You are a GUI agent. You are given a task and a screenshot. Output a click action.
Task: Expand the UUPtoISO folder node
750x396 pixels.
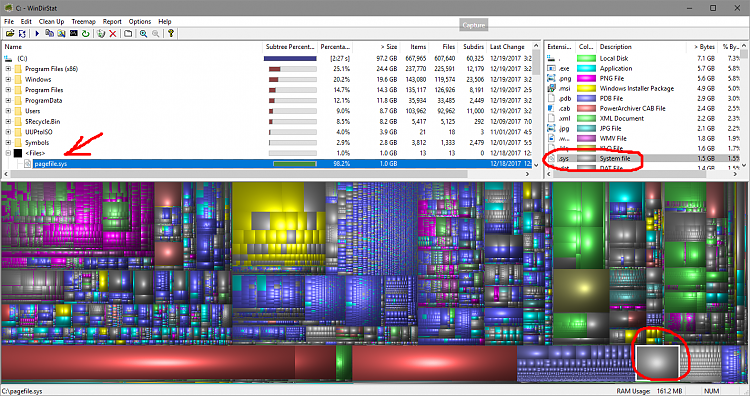coord(8,132)
